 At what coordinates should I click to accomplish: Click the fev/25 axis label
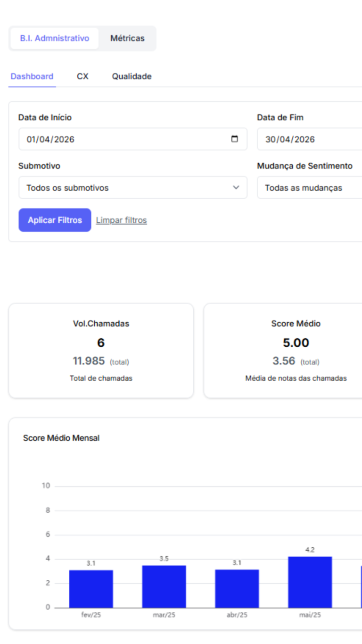(91, 615)
